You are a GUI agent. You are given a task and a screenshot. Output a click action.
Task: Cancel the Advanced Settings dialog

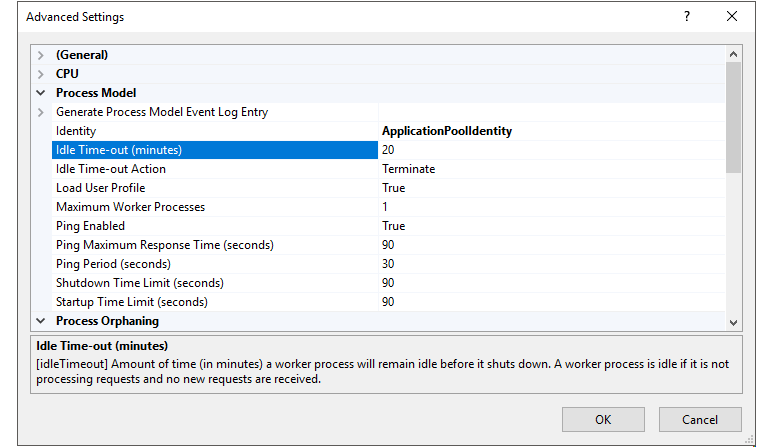point(700,419)
